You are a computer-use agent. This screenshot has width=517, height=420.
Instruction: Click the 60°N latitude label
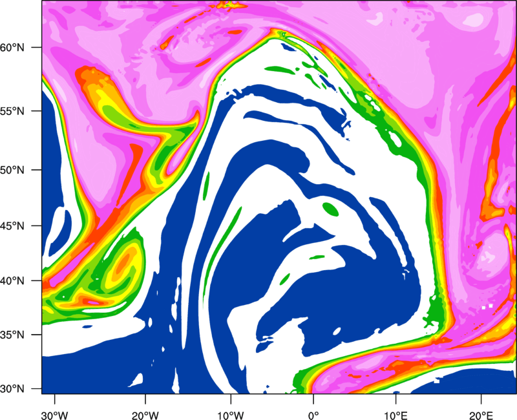(x=12, y=47)
